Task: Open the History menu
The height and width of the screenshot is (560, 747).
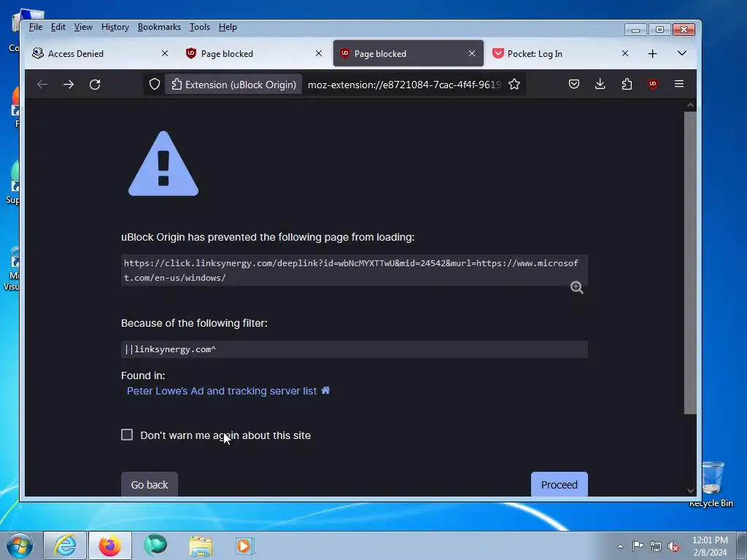Action: coord(115,27)
